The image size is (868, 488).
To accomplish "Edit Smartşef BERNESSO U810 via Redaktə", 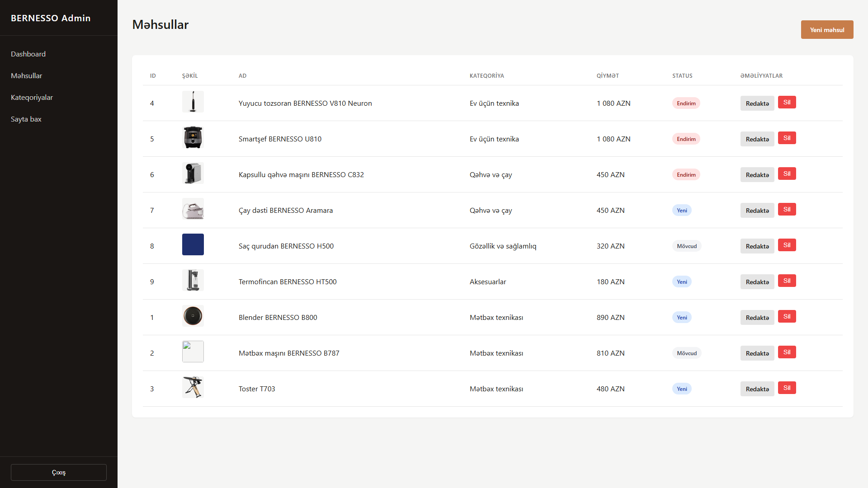I will click(757, 139).
